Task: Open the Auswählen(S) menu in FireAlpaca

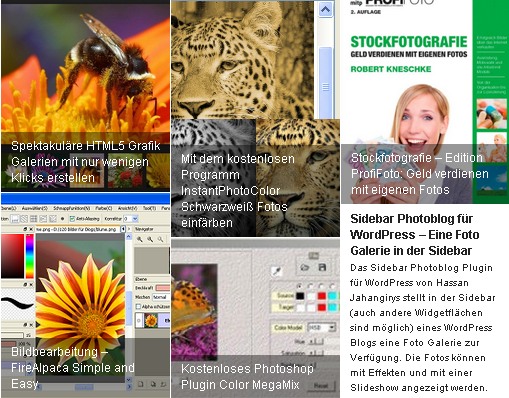Action: (x=35, y=208)
